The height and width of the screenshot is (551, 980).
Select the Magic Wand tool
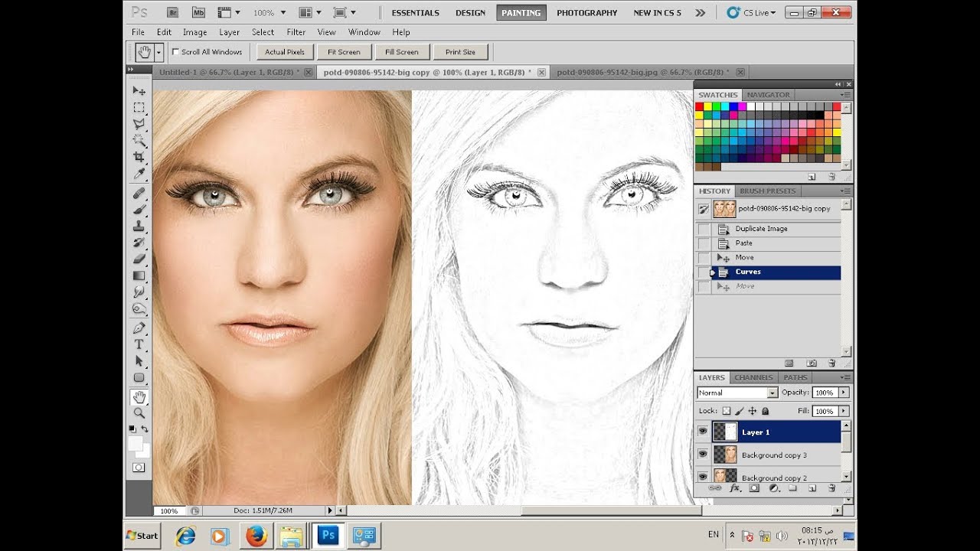(x=139, y=140)
